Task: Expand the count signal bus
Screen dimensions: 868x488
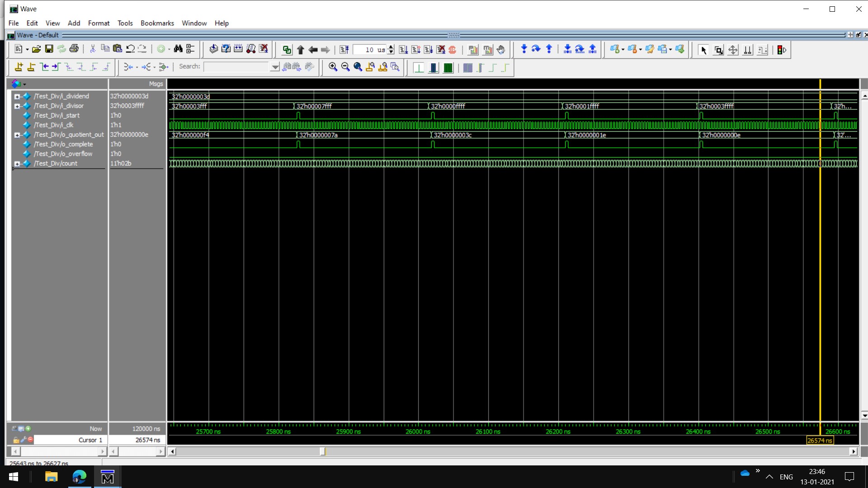Action: [17, 164]
